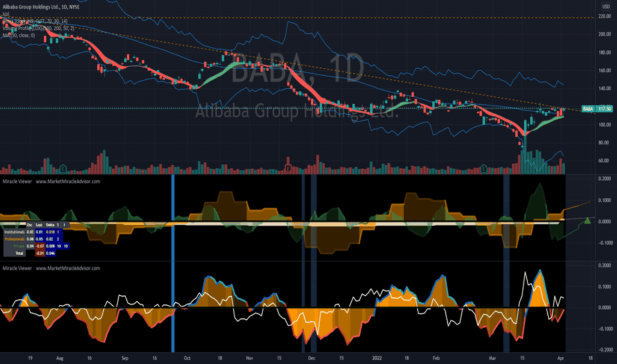Click the 220.00 price axis label
The width and height of the screenshot is (617, 364).
click(x=604, y=16)
